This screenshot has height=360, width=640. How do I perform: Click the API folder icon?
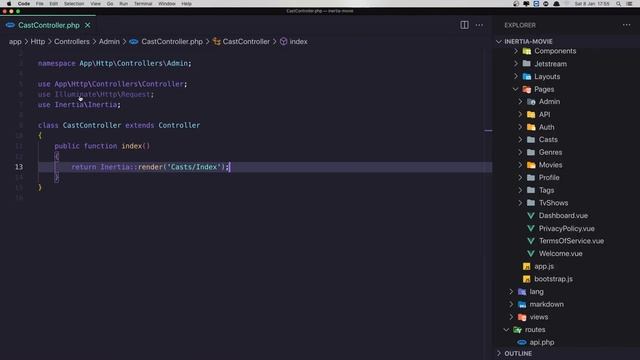point(531,114)
